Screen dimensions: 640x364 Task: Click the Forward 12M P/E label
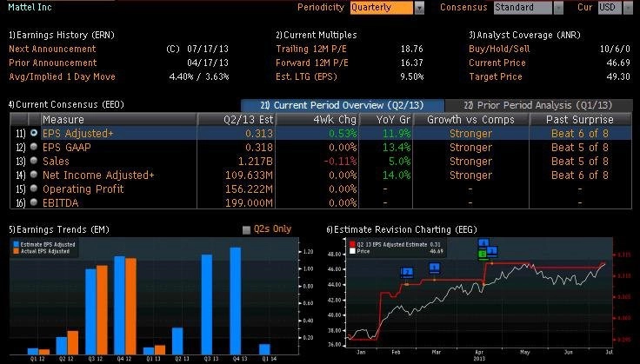pyautogui.click(x=312, y=63)
